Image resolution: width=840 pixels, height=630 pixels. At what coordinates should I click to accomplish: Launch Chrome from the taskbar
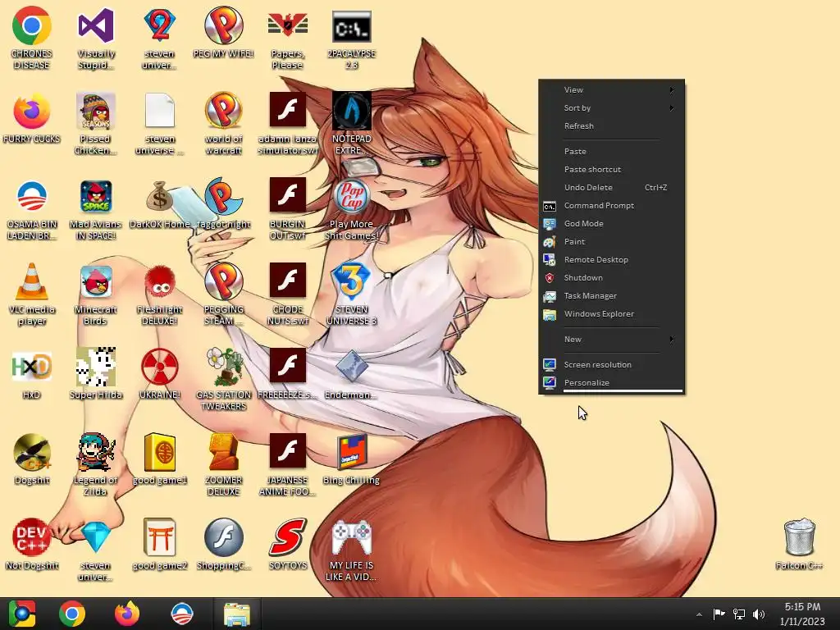coord(72,614)
